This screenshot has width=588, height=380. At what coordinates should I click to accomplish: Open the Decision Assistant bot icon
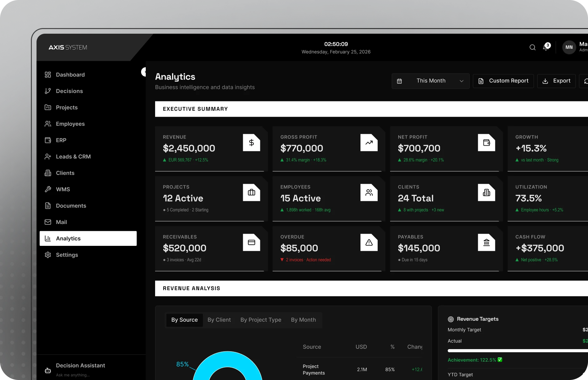coord(48,370)
